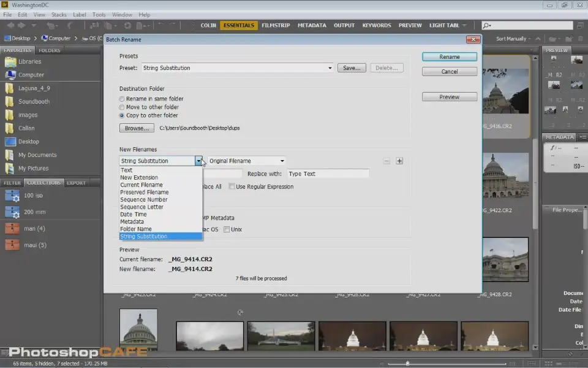Click the Preview button below Cancel
The image size is (588, 368).
(449, 97)
